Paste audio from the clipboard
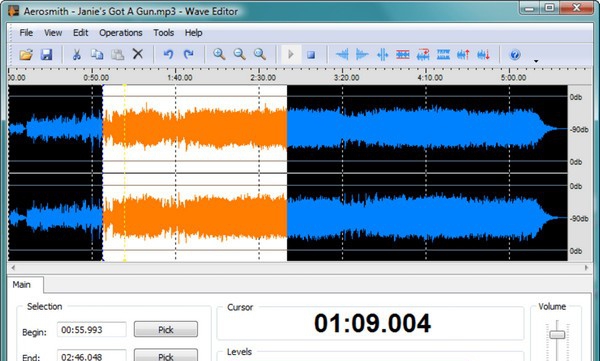 [117, 54]
